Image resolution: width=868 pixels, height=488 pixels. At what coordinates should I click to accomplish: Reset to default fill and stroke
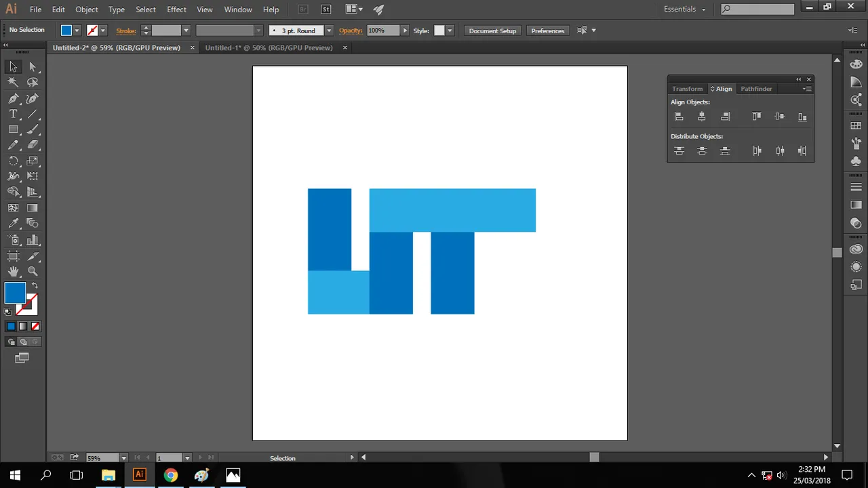point(8,312)
